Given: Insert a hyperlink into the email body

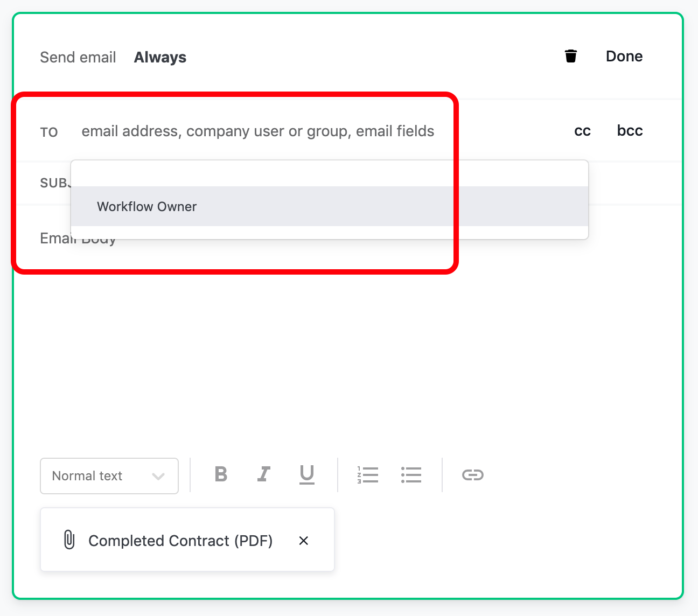Looking at the screenshot, I should pos(472,475).
